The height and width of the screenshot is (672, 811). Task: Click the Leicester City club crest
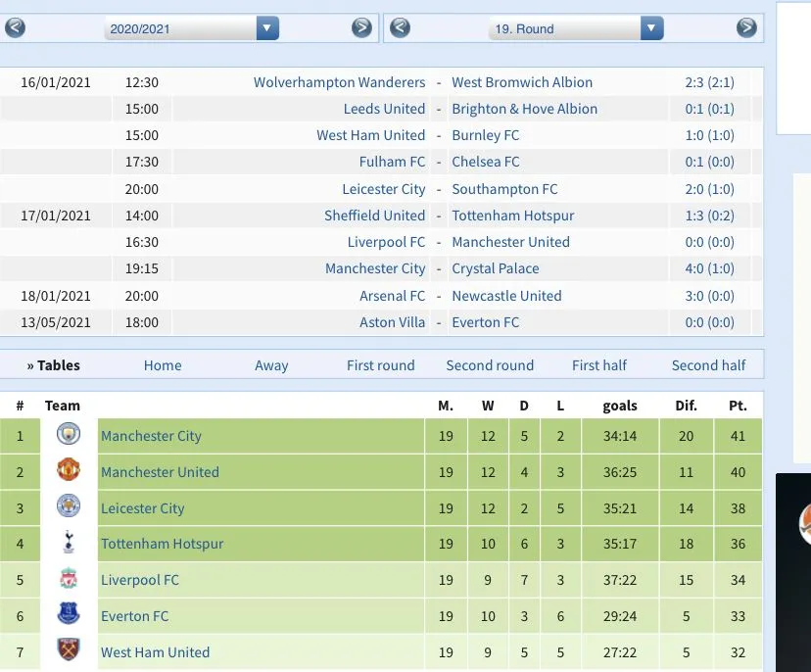68,507
